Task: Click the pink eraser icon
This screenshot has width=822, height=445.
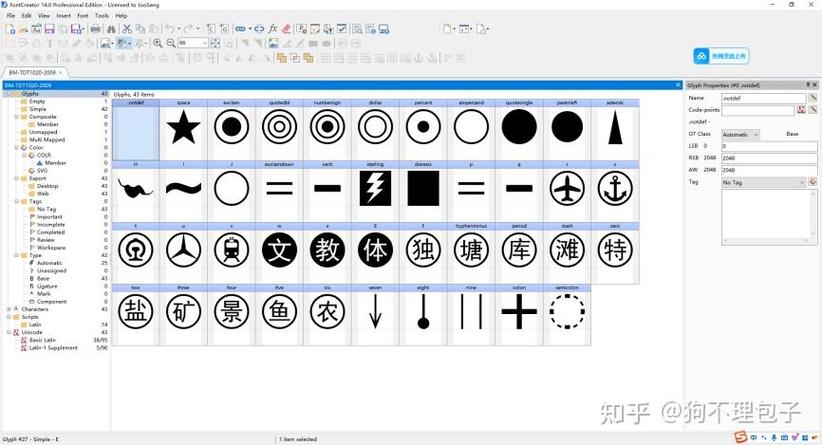Action: [x=286, y=29]
